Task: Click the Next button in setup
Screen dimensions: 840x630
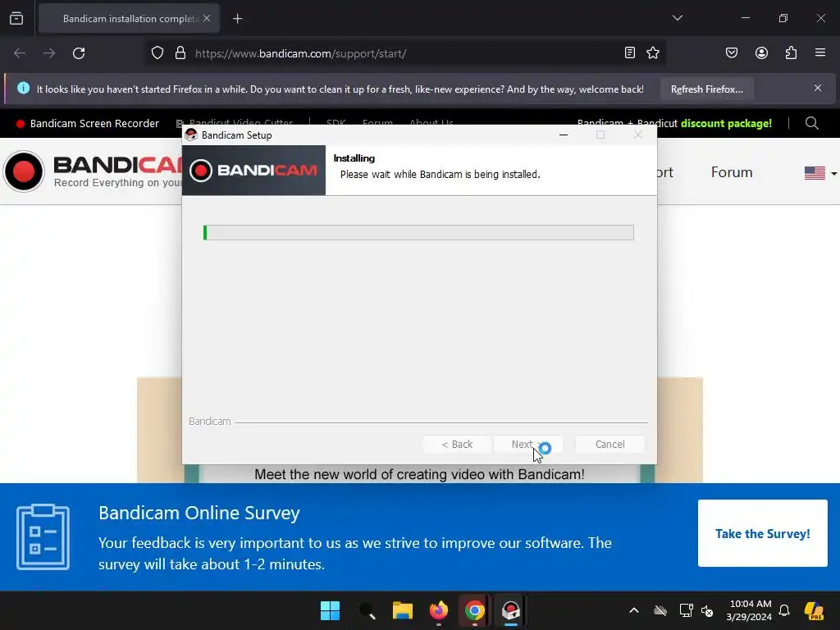Action: click(527, 444)
